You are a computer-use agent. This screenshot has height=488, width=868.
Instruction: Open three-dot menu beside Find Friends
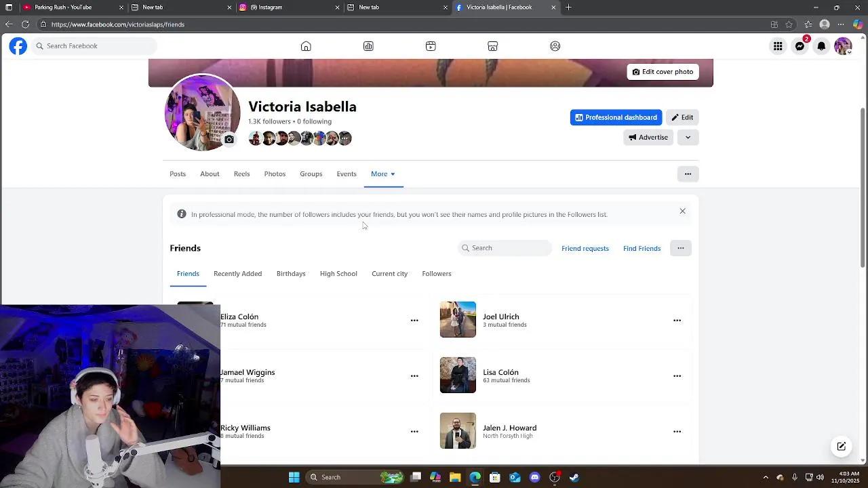tap(680, 248)
